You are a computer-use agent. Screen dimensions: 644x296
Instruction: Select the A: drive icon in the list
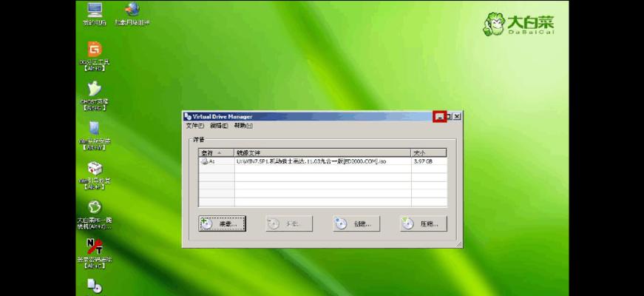[205, 161]
